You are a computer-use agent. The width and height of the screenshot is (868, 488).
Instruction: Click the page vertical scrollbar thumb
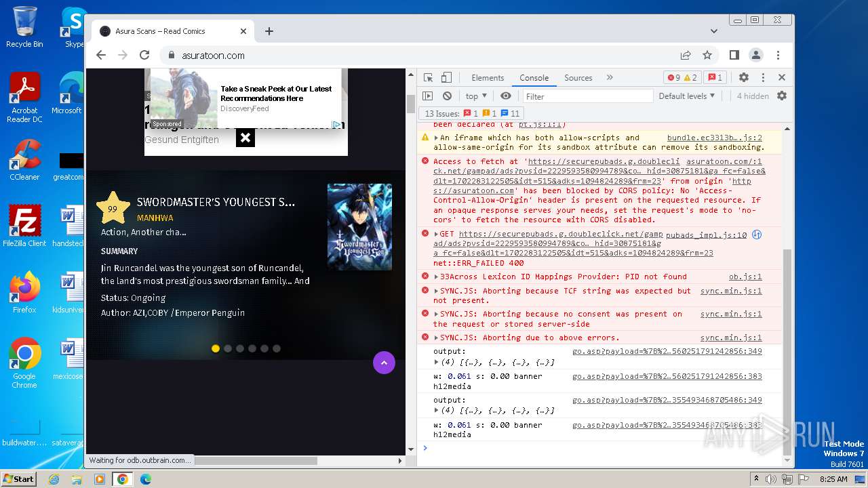(411, 104)
